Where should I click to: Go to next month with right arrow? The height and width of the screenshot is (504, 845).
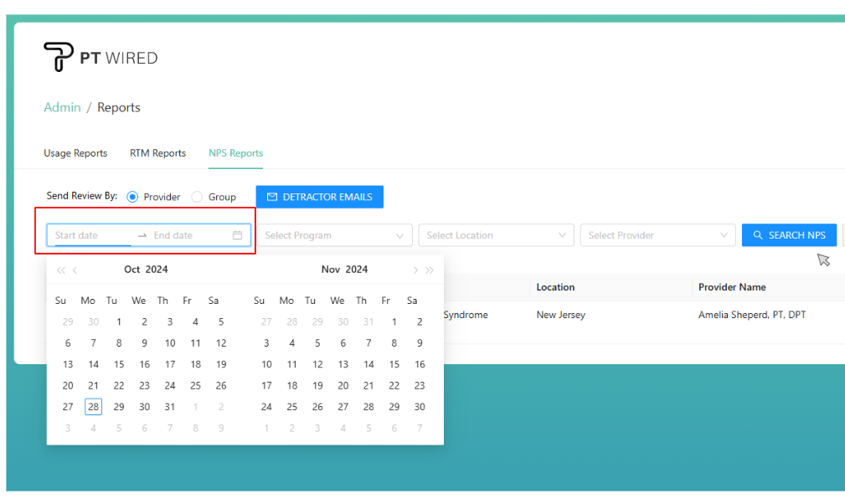[415, 270]
